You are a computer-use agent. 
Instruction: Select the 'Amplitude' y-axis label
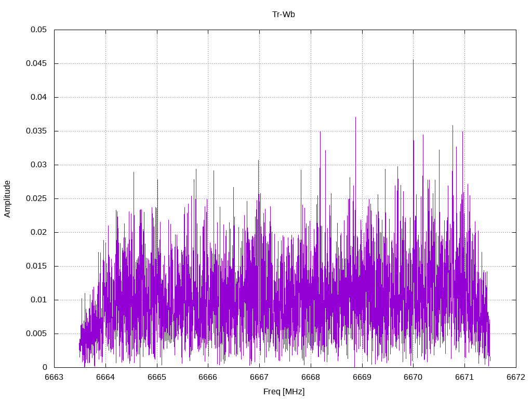[7, 199]
